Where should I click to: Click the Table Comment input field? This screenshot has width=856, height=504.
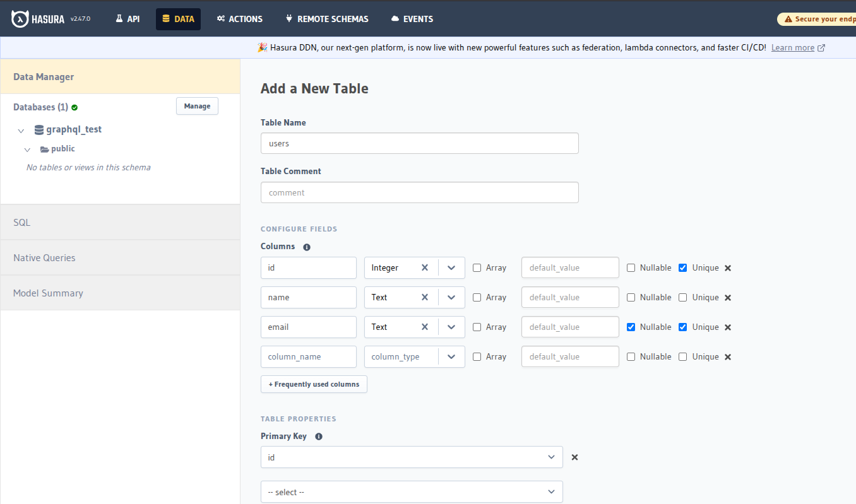(419, 192)
